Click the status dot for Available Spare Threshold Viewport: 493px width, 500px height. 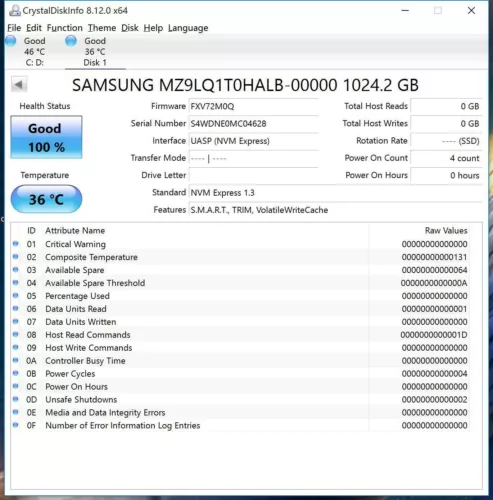[x=15, y=282]
